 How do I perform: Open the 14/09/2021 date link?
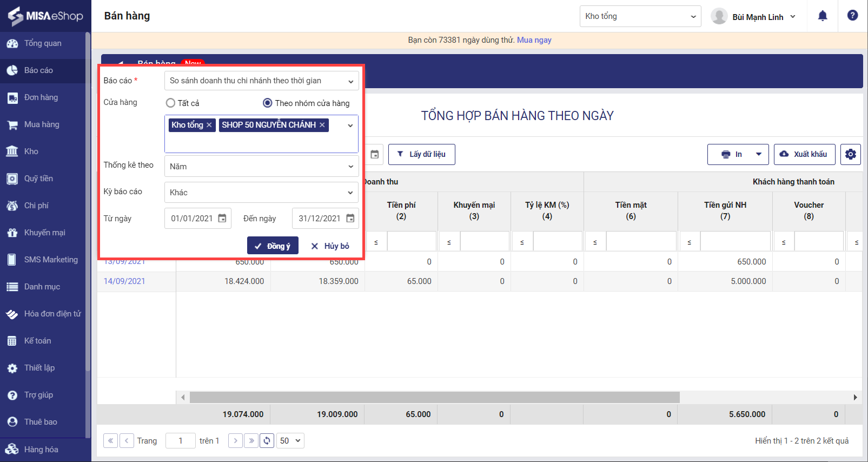point(124,281)
